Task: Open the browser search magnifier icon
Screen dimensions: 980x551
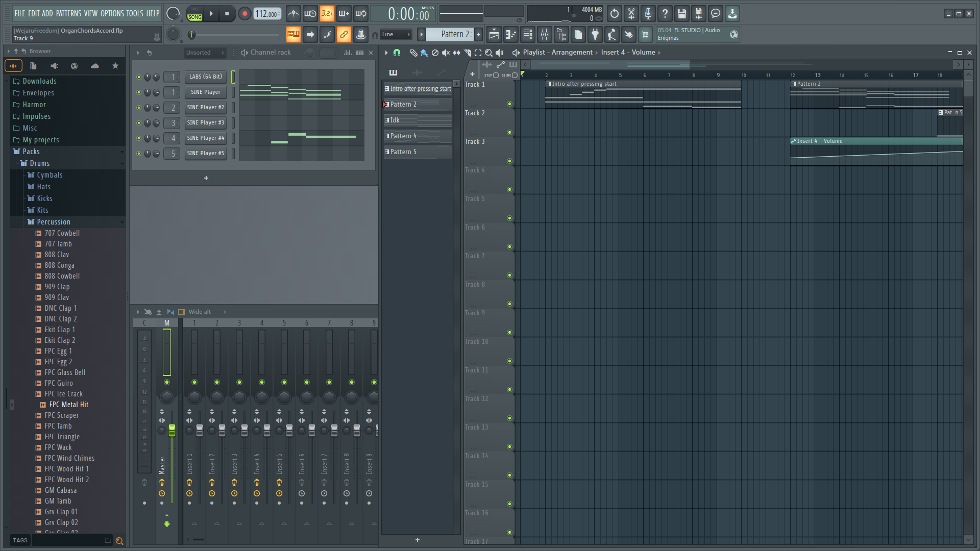Action: click(119, 541)
